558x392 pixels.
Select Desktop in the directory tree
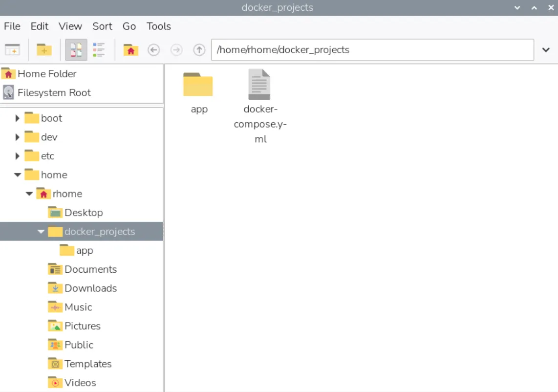(84, 213)
